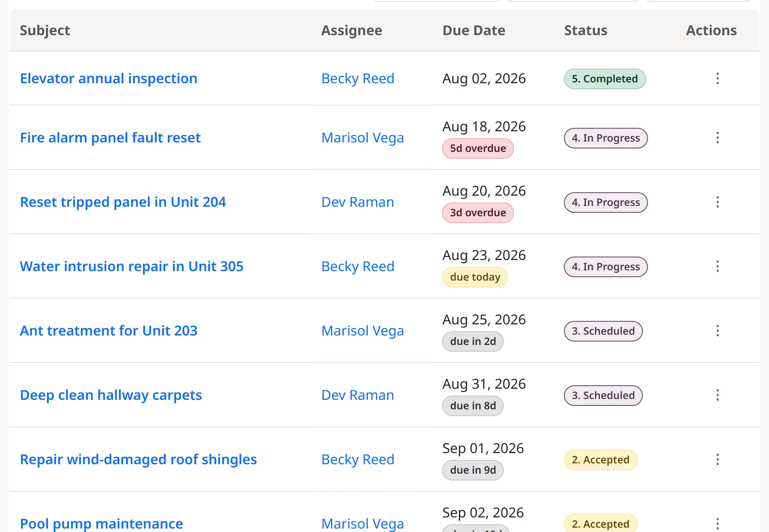This screenshot has width=769, height=532.
Task: Click In Progress badge on Fire alarm row
Action: click(x=606, y=138)
